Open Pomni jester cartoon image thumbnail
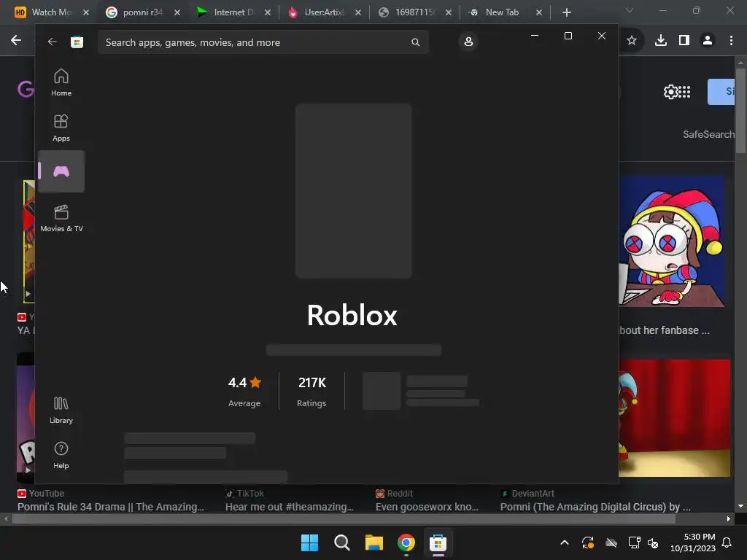Screen dimensions: 747x560 pos(672,241)
